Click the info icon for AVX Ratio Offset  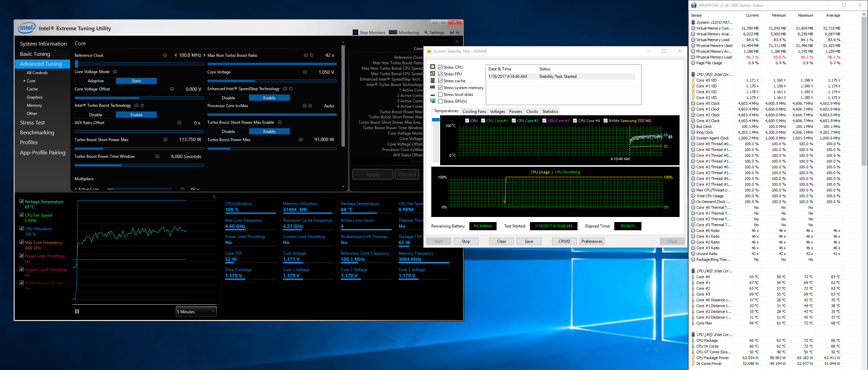179,122
